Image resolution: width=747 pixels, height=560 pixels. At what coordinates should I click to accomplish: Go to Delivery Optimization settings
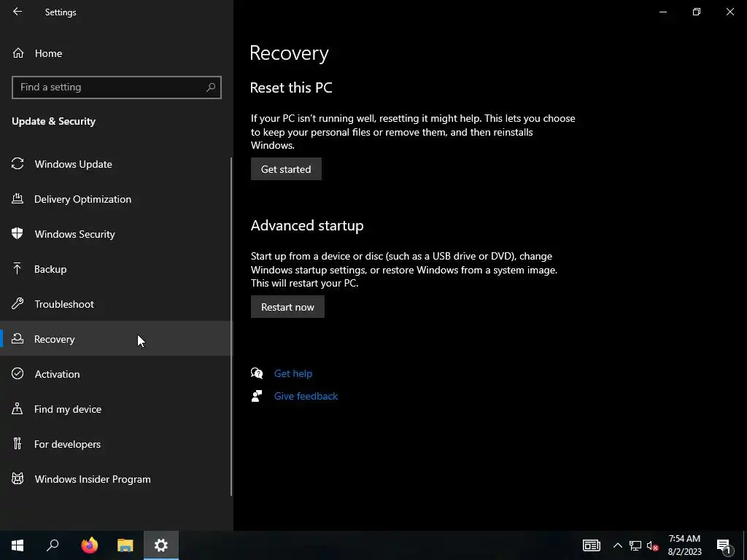tap(116, 199)
